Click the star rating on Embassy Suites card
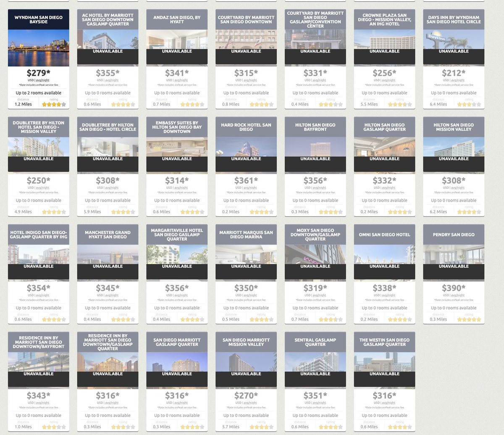Viewport: 504px width, 435px height. 192,212
